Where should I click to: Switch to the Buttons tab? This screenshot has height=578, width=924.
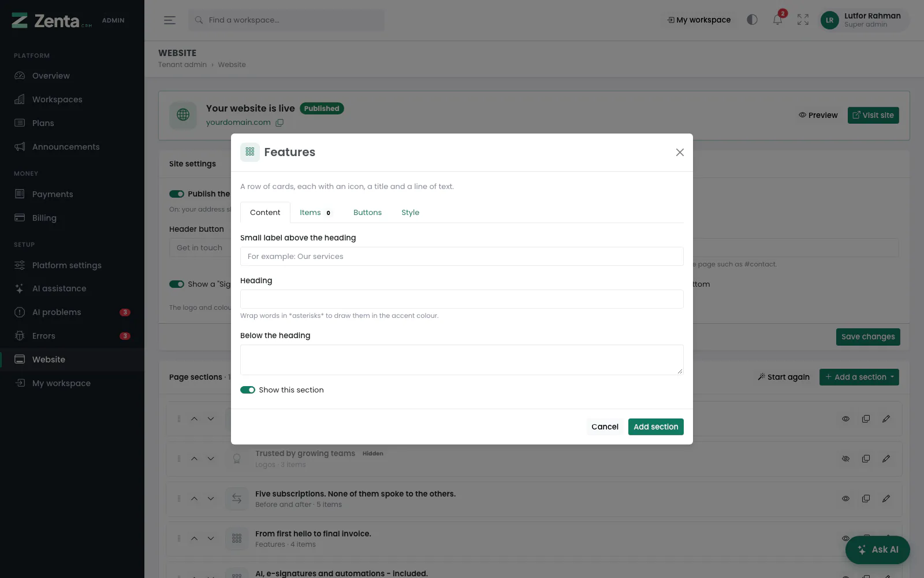point(367,213)
